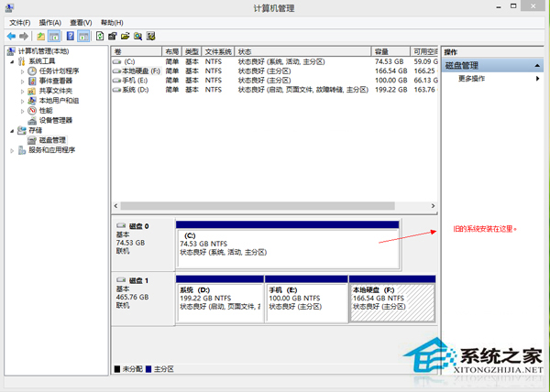Sort by the 类型 column header

[x=192, y=51]
